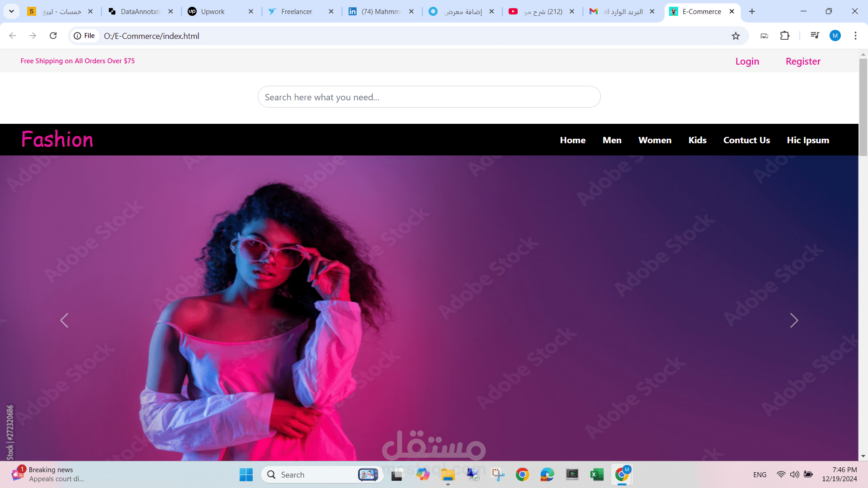Open the media control icon in toolbar
The width and height of the screenshot is (868, 488).
pos(815,36)
